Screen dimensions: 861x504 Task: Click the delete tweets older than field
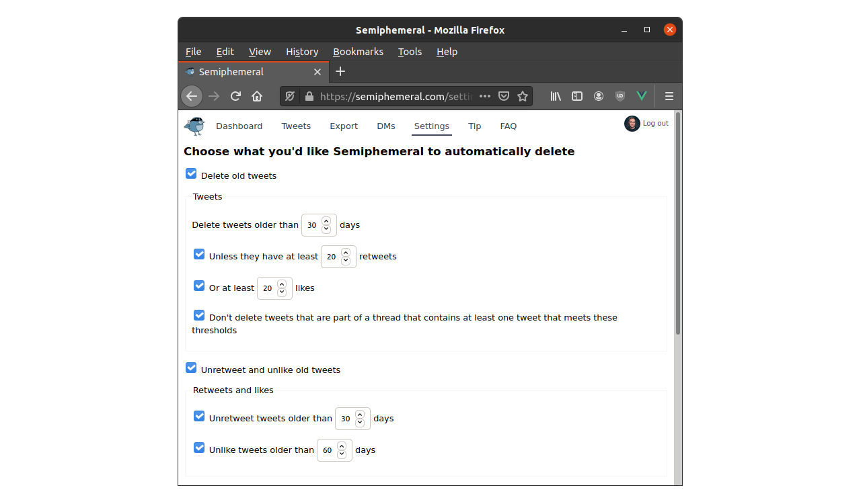(319, 225)
